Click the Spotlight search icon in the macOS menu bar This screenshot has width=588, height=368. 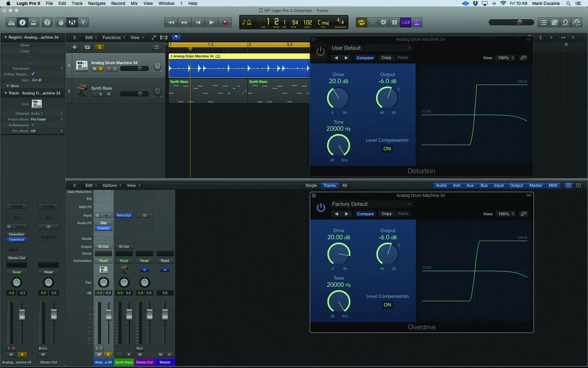coord(568,3)
